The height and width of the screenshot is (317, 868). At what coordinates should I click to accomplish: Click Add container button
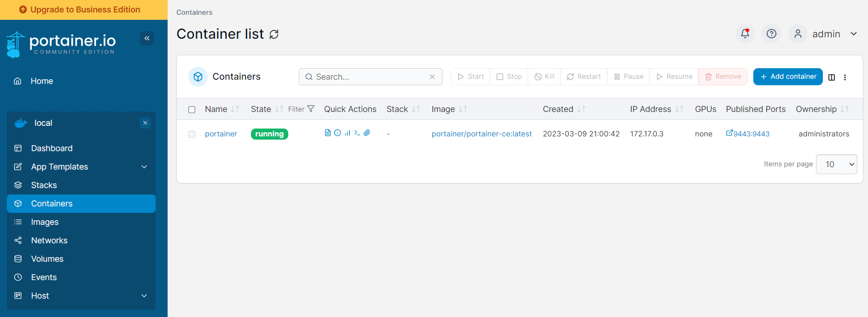coord(788,76)
